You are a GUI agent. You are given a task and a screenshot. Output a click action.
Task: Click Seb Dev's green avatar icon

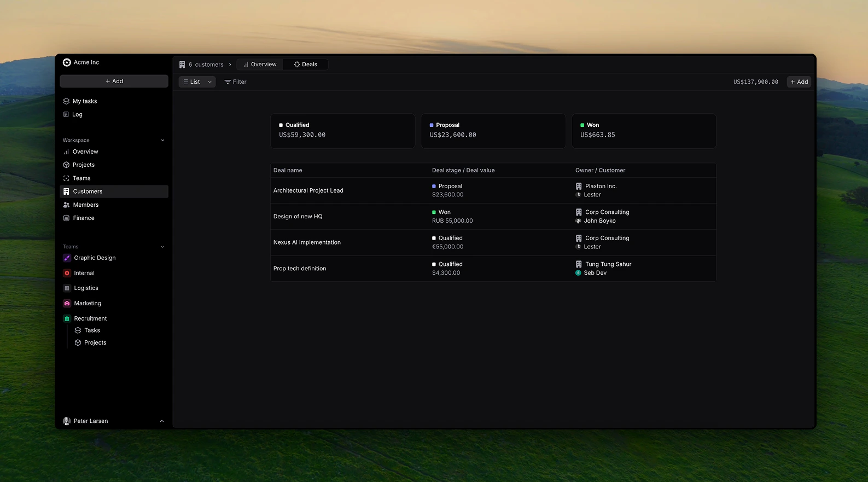click(x=578, y=273)
